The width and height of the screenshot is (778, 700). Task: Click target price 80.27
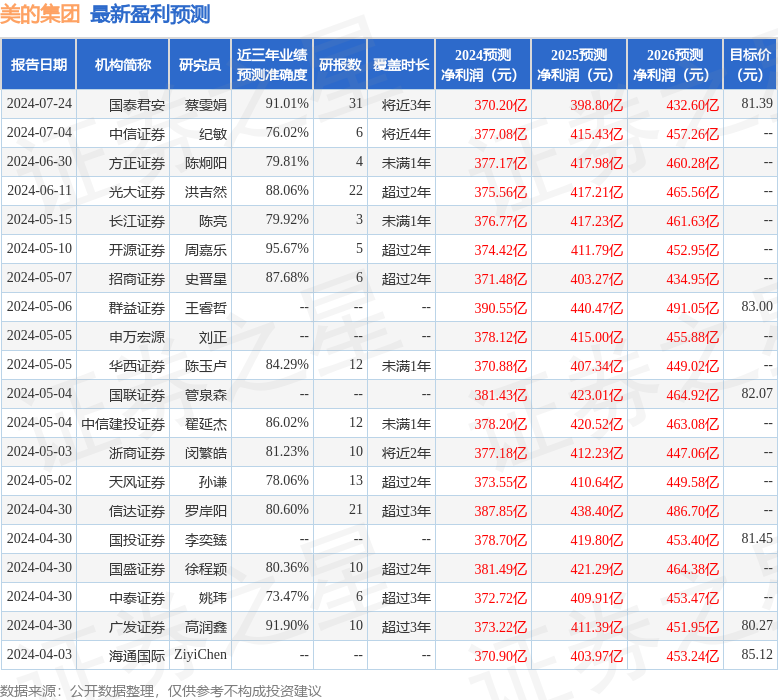[x=757, y=626]
